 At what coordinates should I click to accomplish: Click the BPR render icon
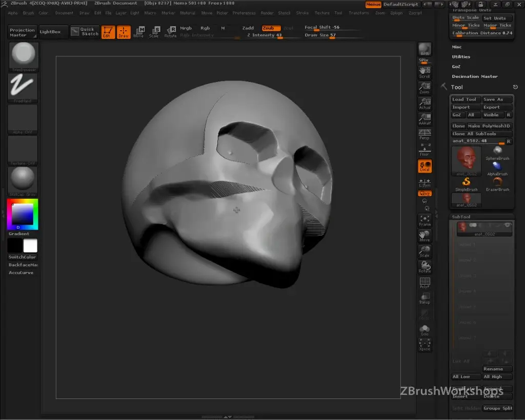click(425, 50)
